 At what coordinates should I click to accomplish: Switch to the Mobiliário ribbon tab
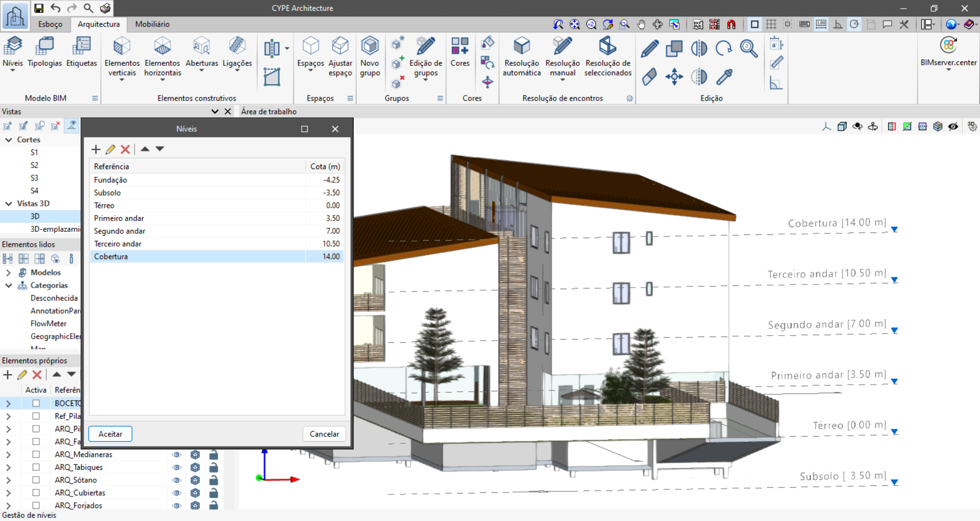click(x=152, y=24)
